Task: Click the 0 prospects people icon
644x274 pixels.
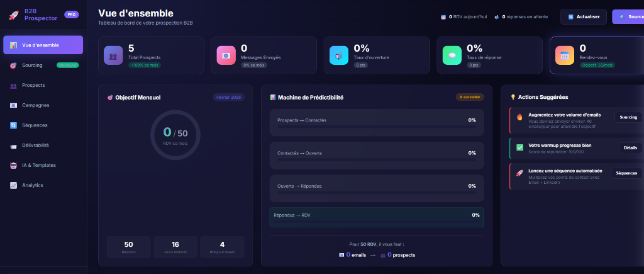Action: (383, 255)
